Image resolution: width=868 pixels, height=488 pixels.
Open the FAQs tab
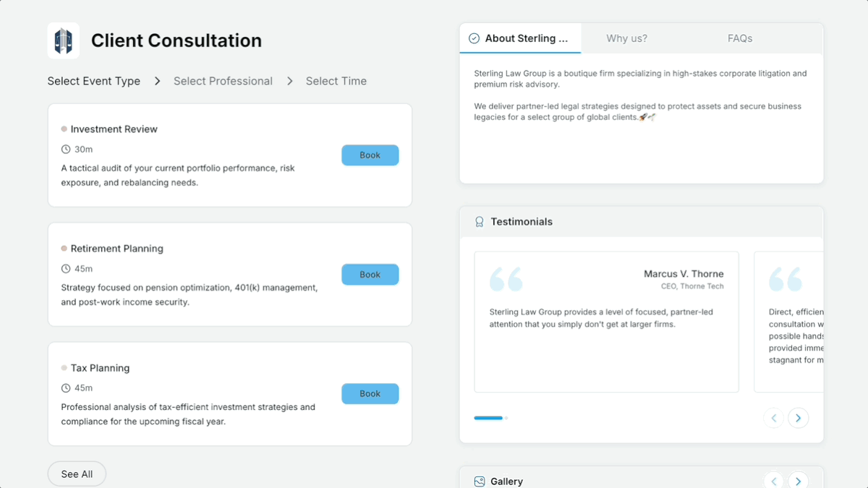(740, 38)
